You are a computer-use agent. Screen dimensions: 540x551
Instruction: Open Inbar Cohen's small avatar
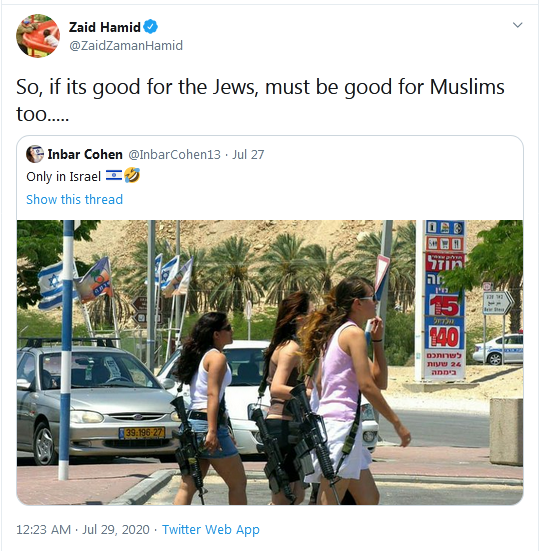pos(35,154)
